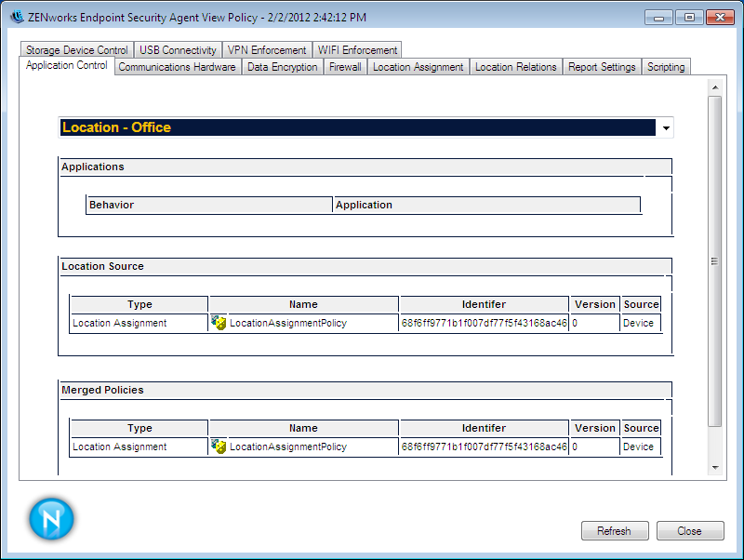The image size is (744, 560).
Task: Switch to the USB Connectivity tab
Action: [x=178, y=50]
